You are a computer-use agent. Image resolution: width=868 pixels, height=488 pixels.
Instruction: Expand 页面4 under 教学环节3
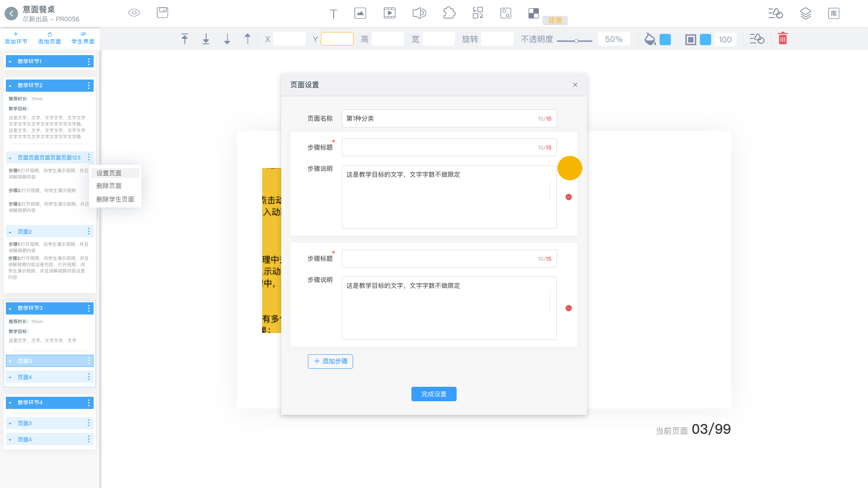click(x=10, y=378)
